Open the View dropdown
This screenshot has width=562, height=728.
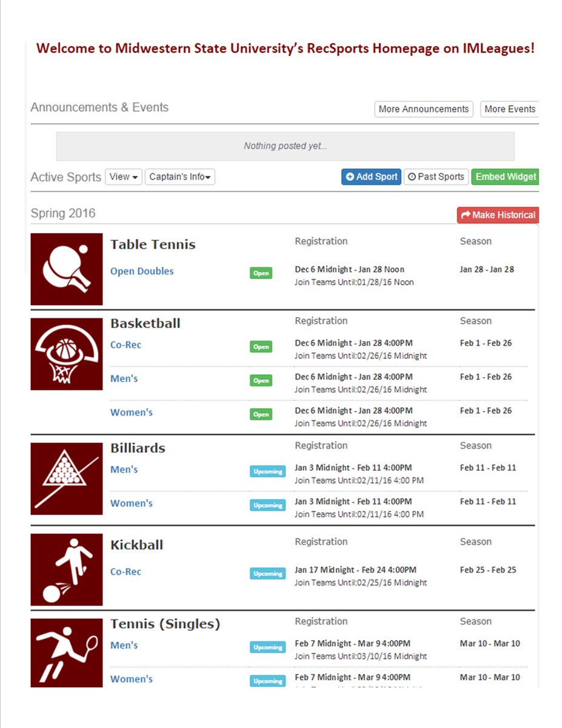pyautogui.click(x=124, y=177)
